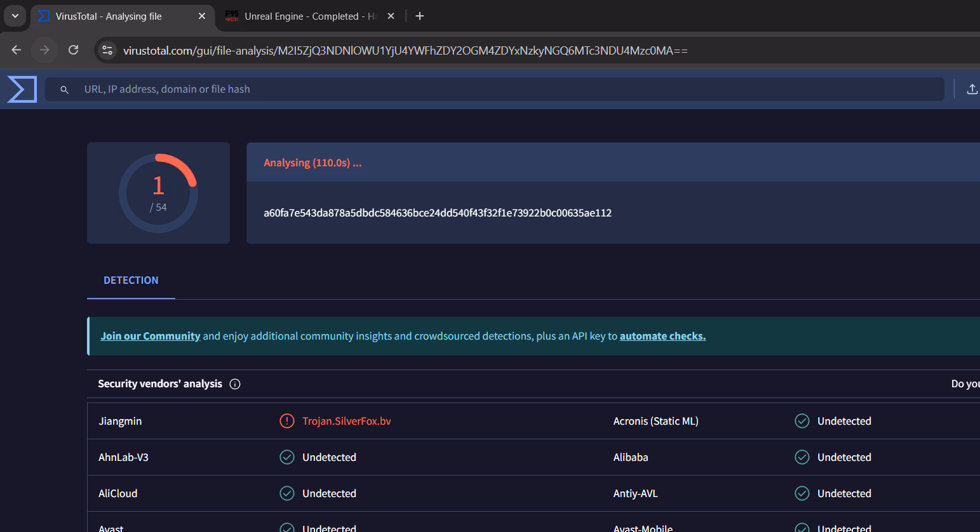Click Undetected result for AliCloud
Viewport: 980px width, 532px height.
[329, 493]
